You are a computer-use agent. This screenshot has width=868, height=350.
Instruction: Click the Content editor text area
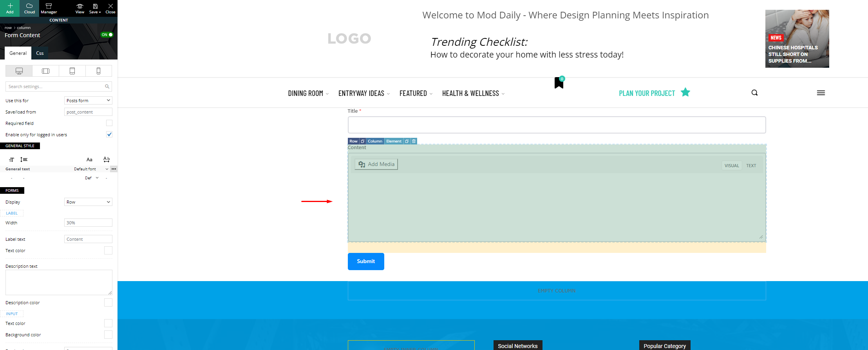tap(557, 207)
